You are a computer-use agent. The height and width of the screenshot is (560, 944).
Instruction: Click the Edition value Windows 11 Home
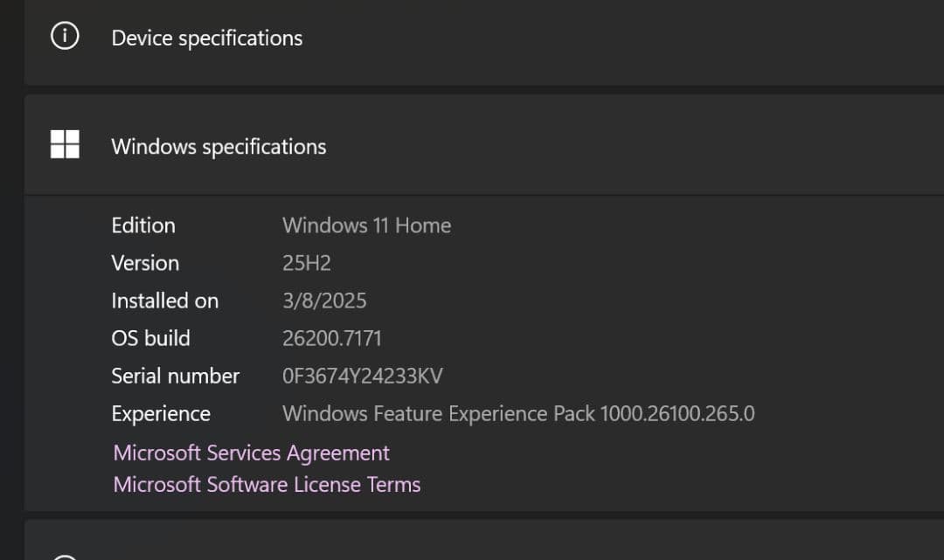pyautogui.click(x=366, y=225)
